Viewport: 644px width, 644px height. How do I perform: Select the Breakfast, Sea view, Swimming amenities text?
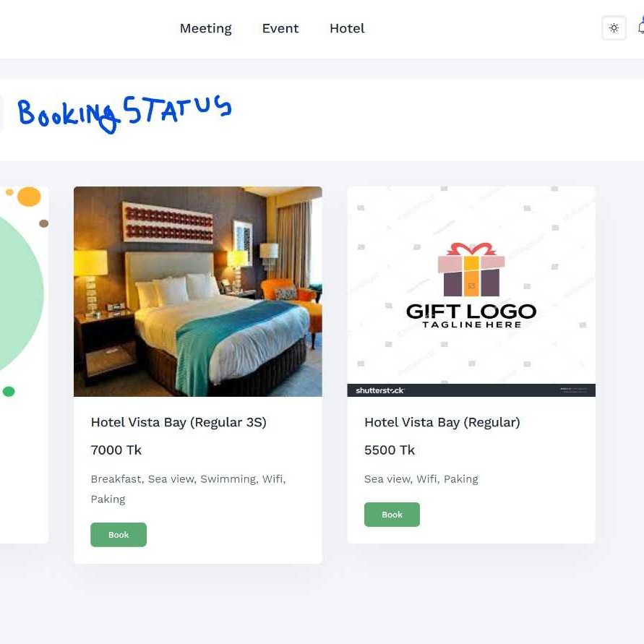(188, 489)
